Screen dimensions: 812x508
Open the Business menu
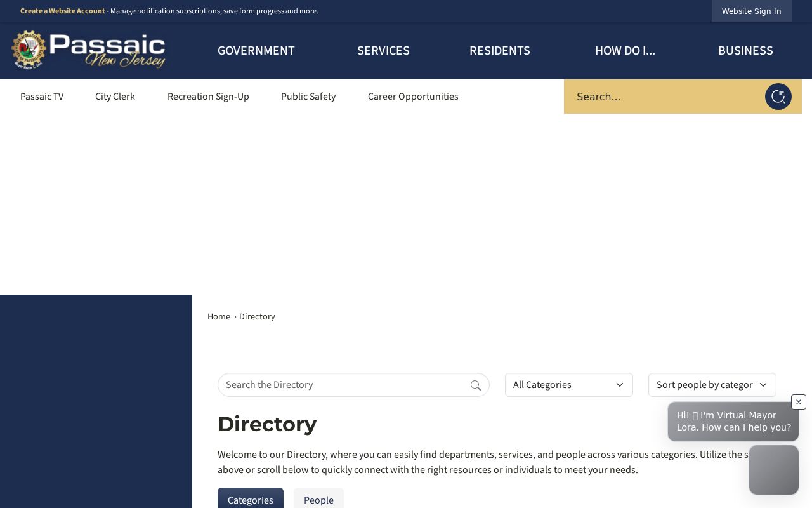[745, 51]
